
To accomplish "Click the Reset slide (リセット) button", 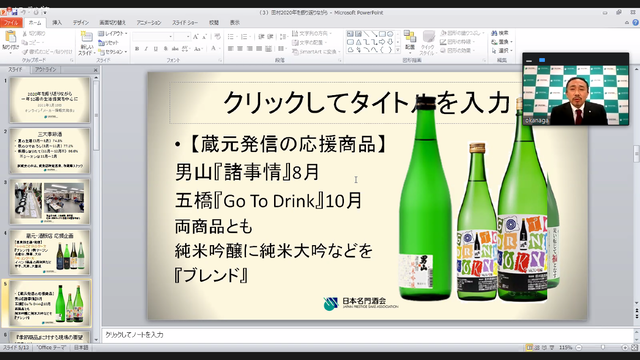I will (108, 42).
